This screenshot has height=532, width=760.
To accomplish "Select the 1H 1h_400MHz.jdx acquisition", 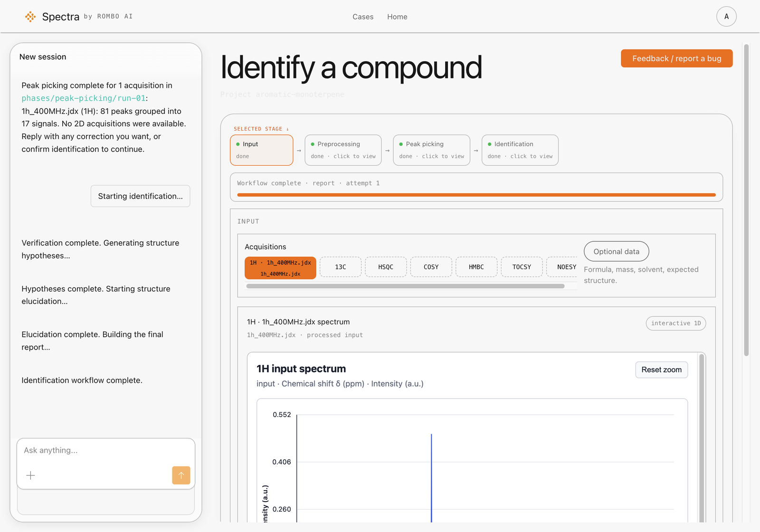I will pos(280,268).
